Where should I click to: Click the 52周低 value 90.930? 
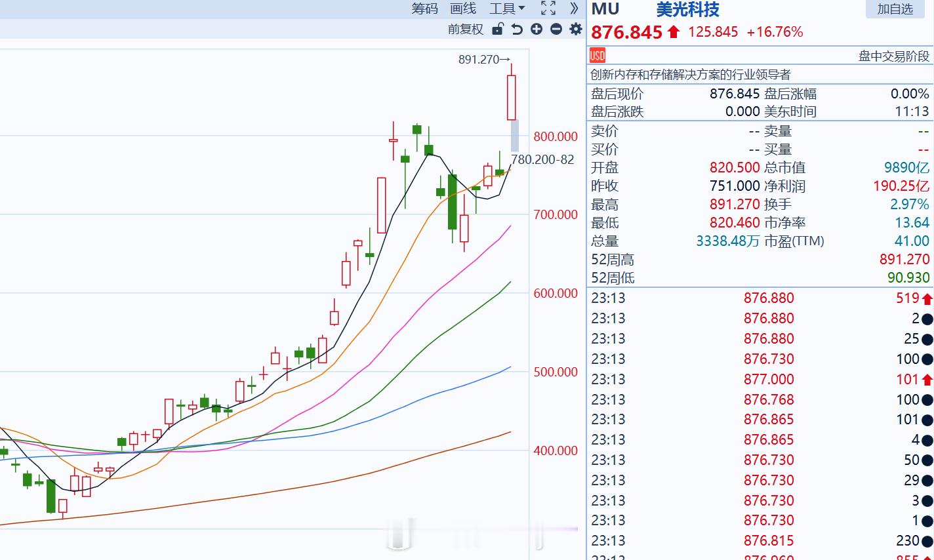908,278
